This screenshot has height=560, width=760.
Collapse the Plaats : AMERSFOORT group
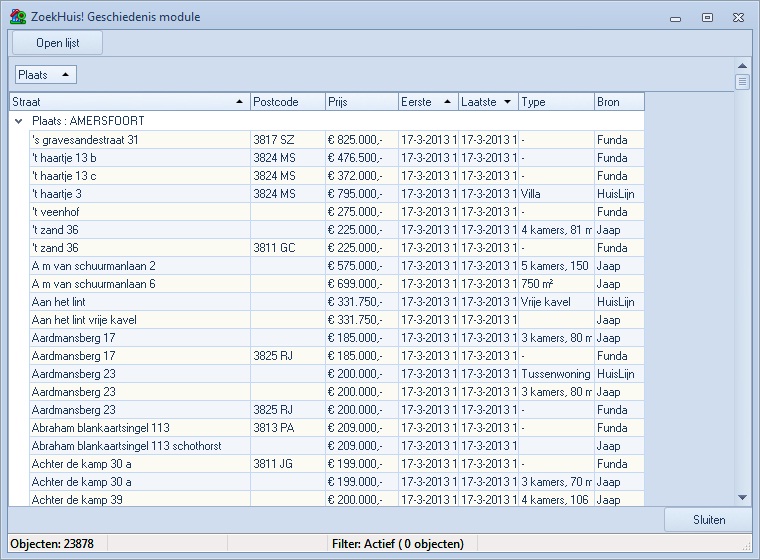tap(18, 121)
